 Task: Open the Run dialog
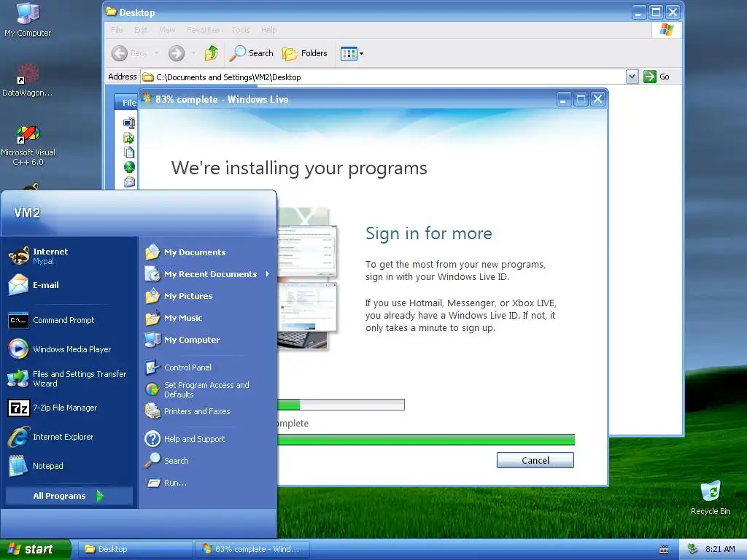[x=208, y=483]
